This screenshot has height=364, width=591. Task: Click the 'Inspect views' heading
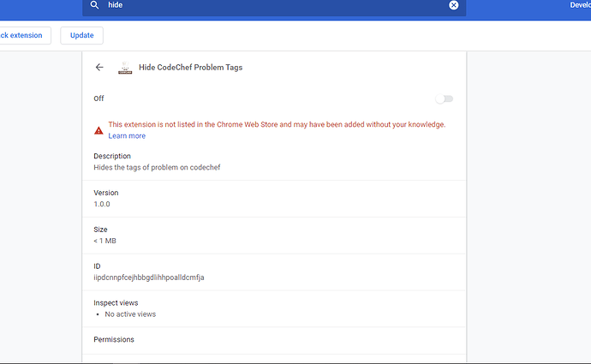(116, 303)
